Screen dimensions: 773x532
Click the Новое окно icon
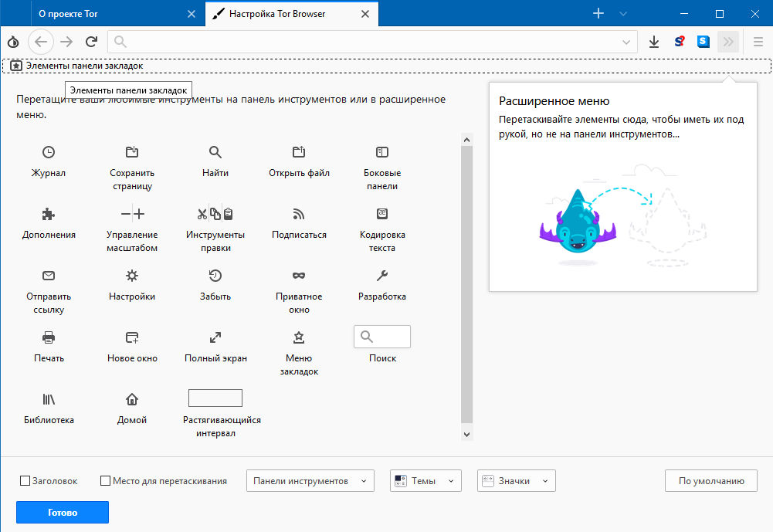click(x=131, y=337)
